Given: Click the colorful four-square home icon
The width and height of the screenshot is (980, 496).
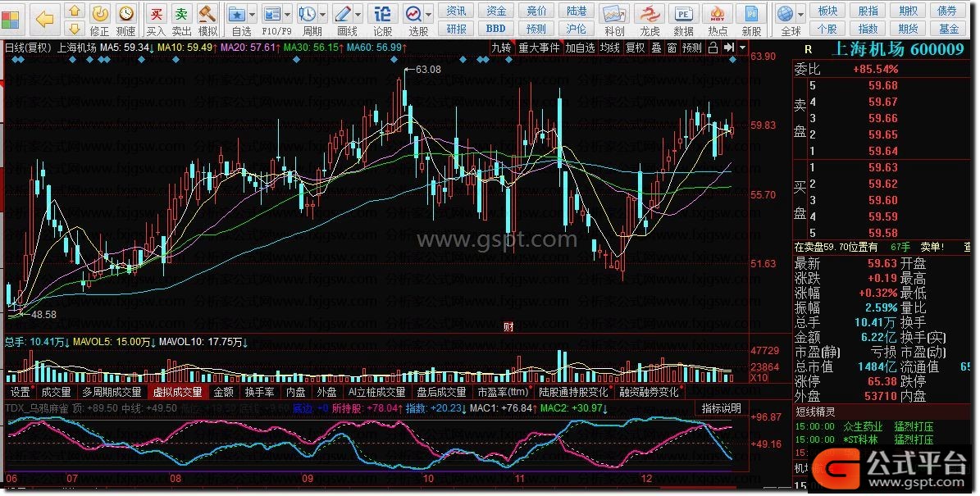Looking at the screenshot, I should coord(11,20).
